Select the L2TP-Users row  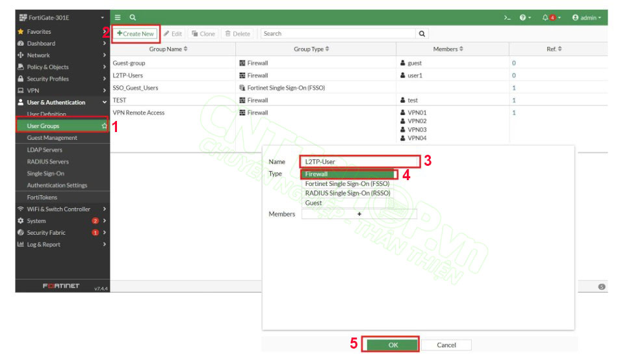[x=359, y=75]
